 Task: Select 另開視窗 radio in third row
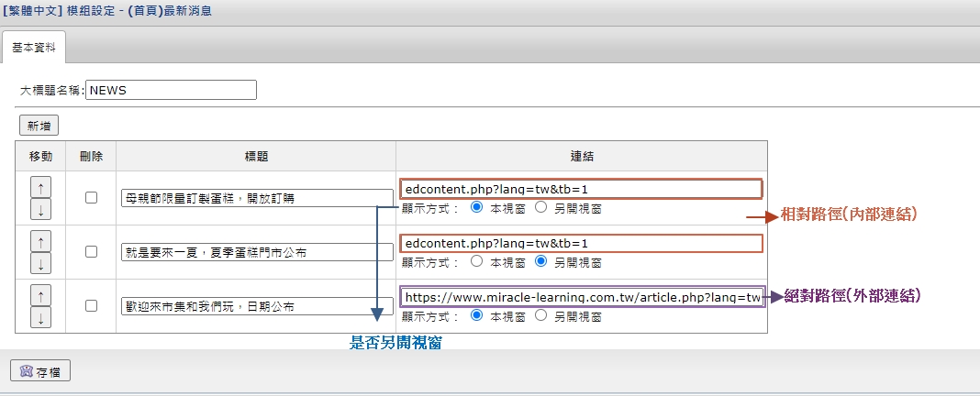click(x=540, y=315)
